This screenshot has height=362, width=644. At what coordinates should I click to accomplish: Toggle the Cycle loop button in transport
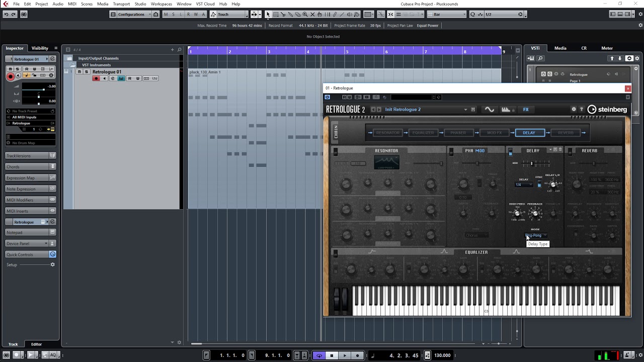[319, 355]
